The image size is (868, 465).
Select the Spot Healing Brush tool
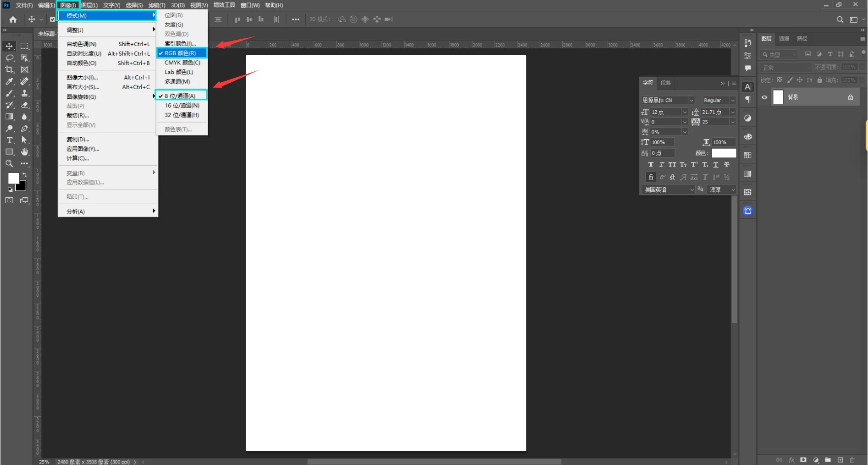[24, 82]
